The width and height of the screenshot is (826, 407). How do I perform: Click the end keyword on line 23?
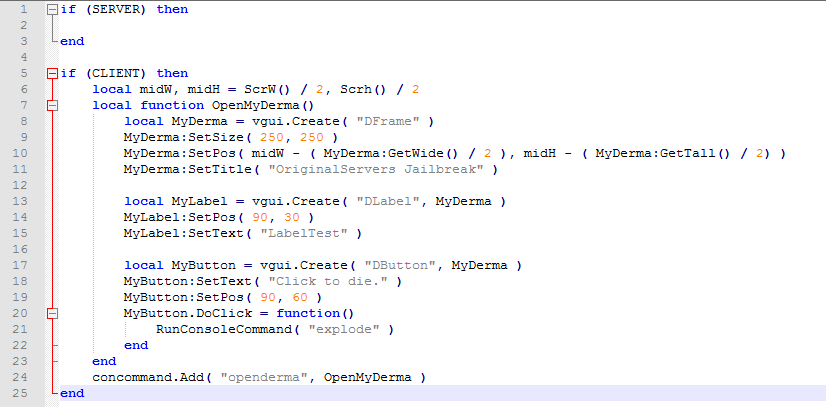[x=104, y=361]
